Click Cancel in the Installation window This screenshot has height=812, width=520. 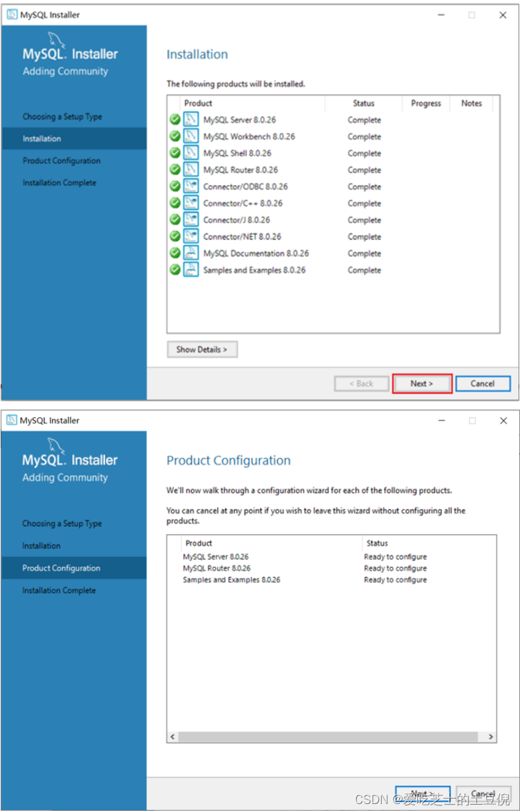483,383
